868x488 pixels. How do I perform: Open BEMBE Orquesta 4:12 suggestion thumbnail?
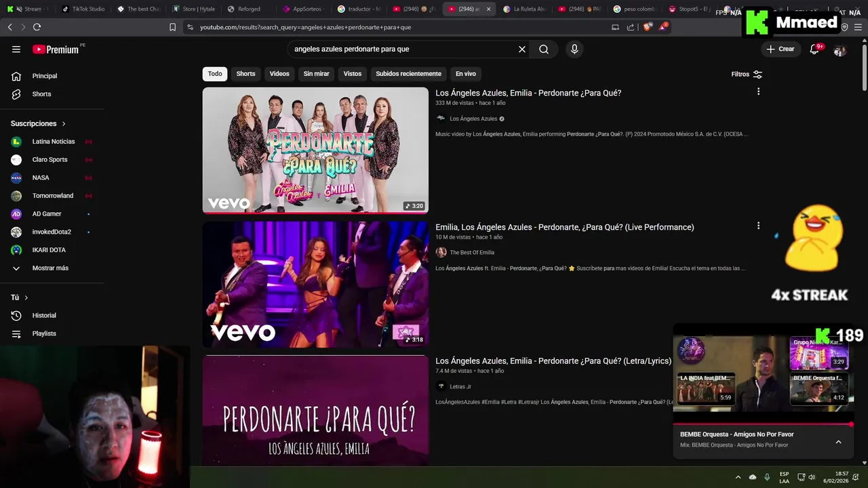(819, 388)
